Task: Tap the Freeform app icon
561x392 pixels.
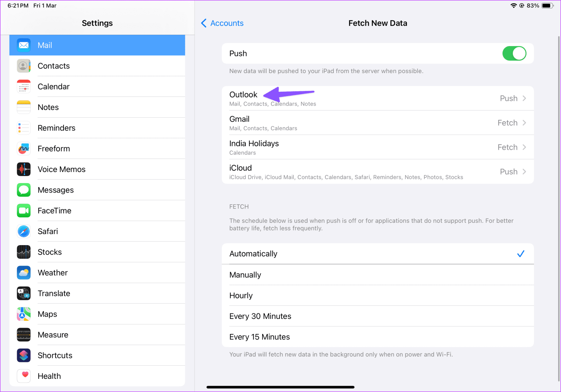Action: (x=23, y=148)
